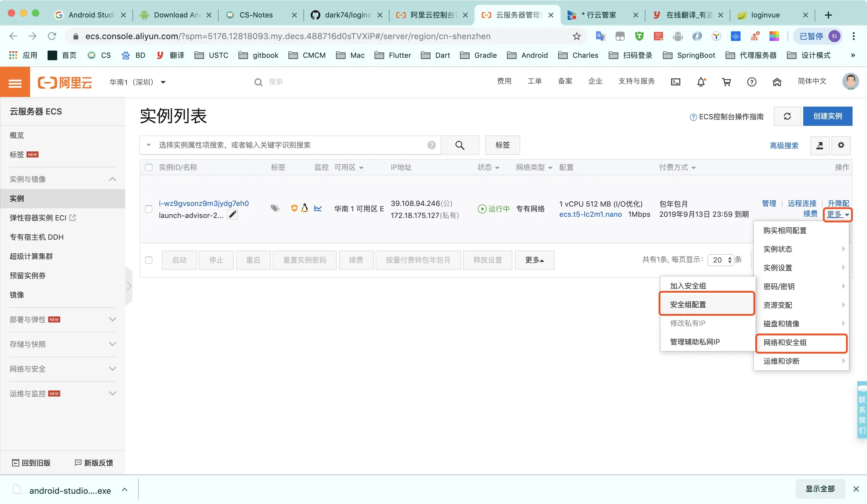This screenshot has width=867, height=504.
Task: Toggle the select-all checkbox in table header
Action: click(x=149, y=167)
